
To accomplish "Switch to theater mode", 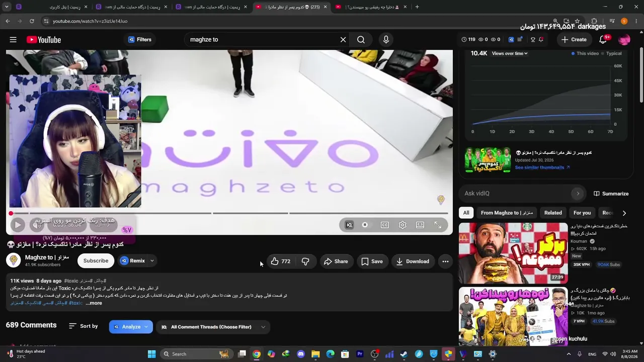I will pos(420,225).
